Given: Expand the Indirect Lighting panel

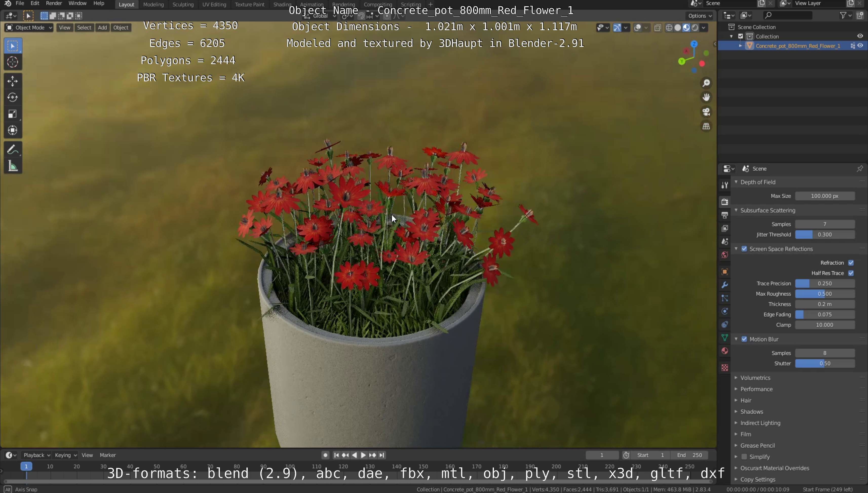Looking at the screenshot, I should [736, 423].
